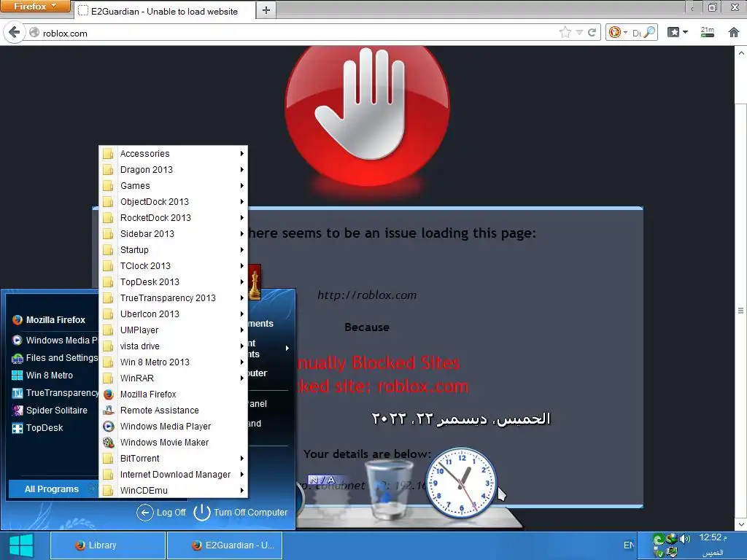Click the Windows Start button
This screenshot has width=747, height=560.
[21, 545]
